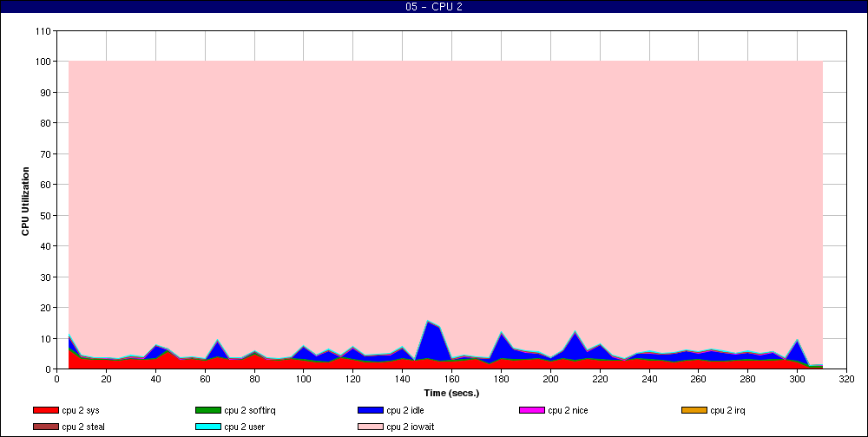Click the x-axis value 120
Image resolution: width=868 pixels, height=437 pixels.
[x=353, y=379]
